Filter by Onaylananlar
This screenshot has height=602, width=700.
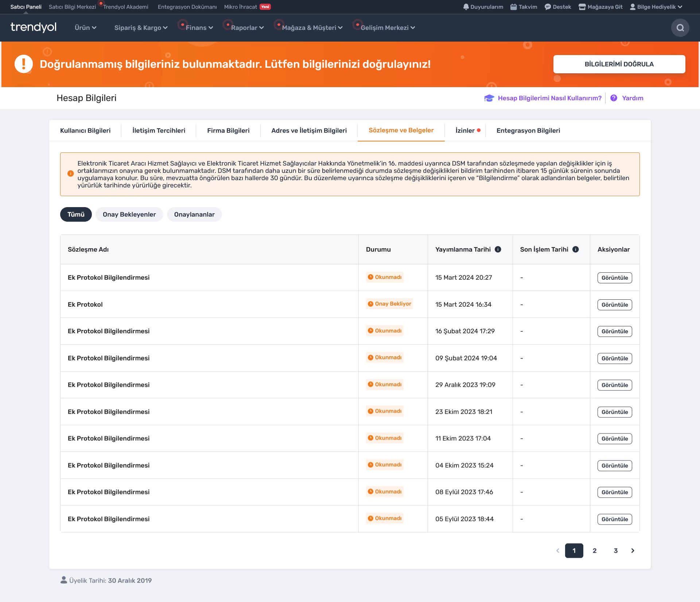coord(194,214)
